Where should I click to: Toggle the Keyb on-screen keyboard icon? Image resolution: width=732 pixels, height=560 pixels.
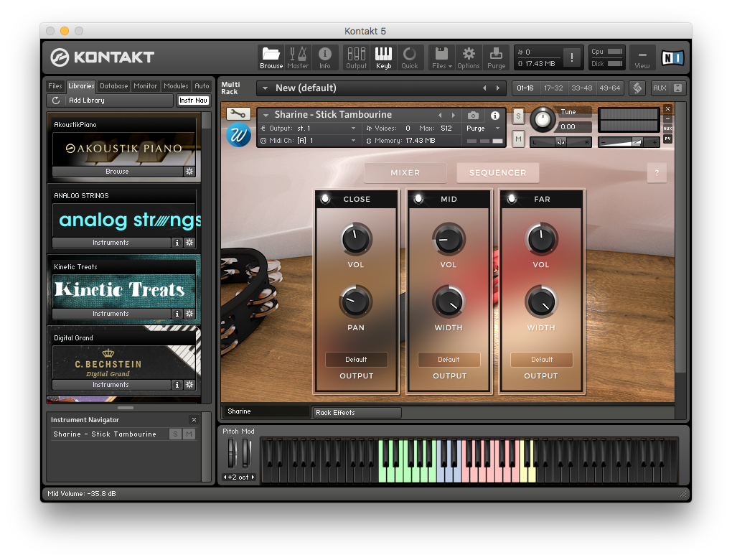point(384,57)
